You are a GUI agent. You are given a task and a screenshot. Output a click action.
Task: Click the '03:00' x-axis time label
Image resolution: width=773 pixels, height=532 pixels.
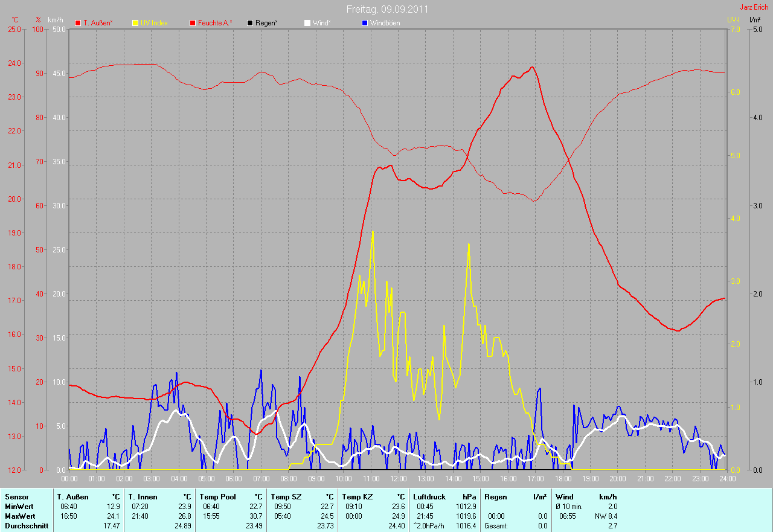coord(151,479)
